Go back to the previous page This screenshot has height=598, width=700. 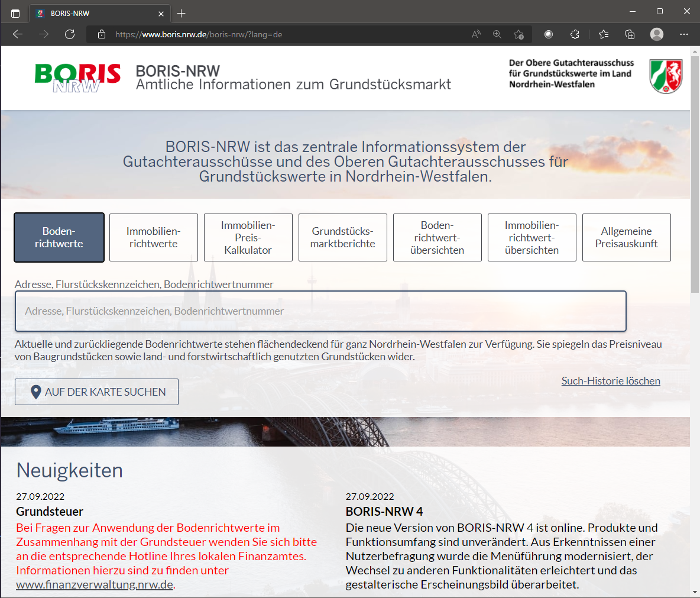tap(18, 34)
